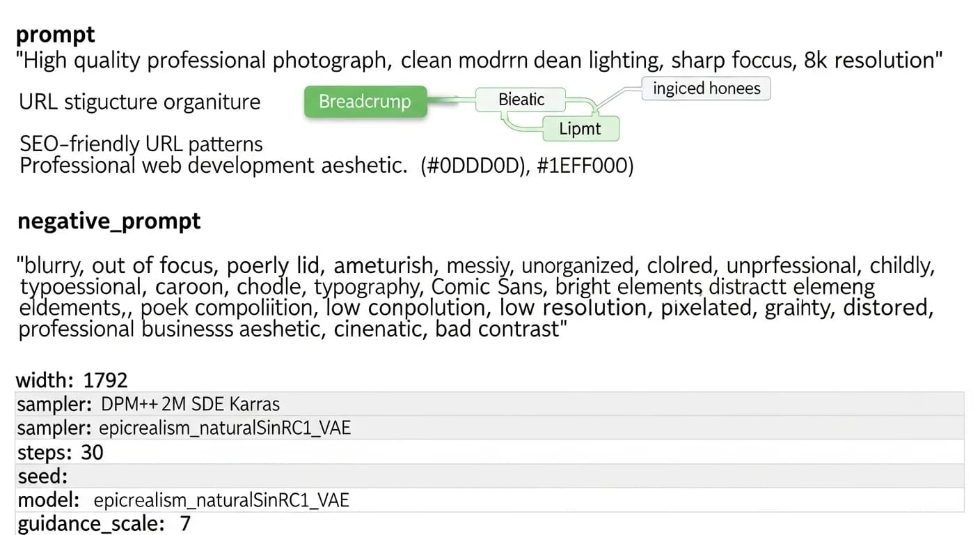This screenshot has height=535, width=980.
Task: Click the 'SEO-friendly URL patterns' line
Action: [x=141, y=144]
